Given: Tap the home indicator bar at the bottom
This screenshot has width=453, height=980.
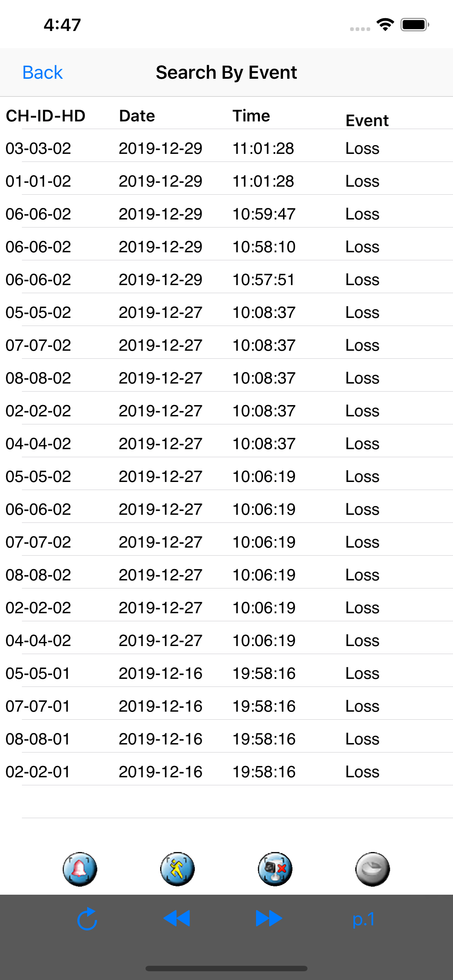Looking at the screenshot, I should tap(226, 968).
